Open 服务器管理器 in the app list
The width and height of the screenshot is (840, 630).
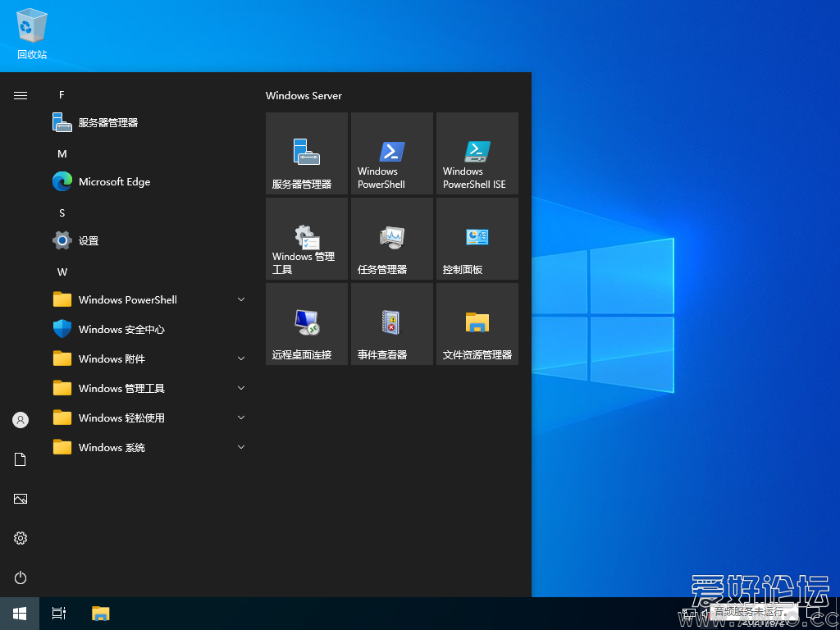pyautogui.click(x=150, y=123)
